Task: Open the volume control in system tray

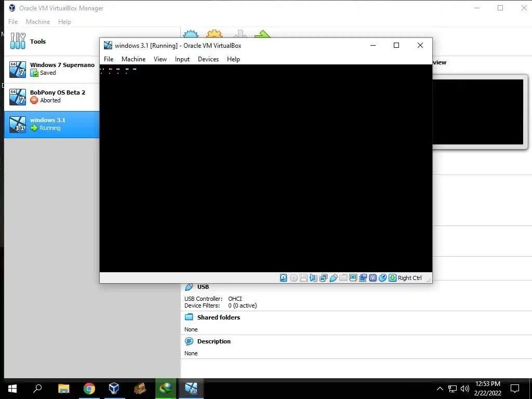Action: [465, 389]
